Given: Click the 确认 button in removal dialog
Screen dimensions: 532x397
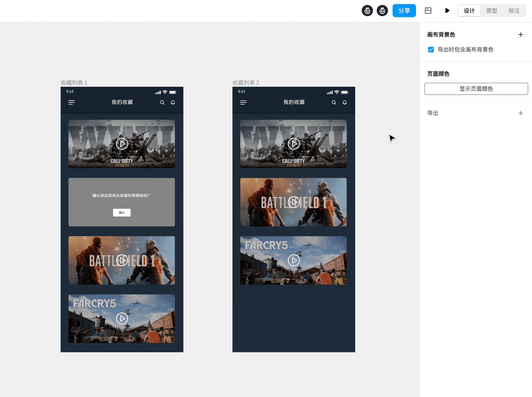Looking at the screenshot, I should tap(122, 212).
